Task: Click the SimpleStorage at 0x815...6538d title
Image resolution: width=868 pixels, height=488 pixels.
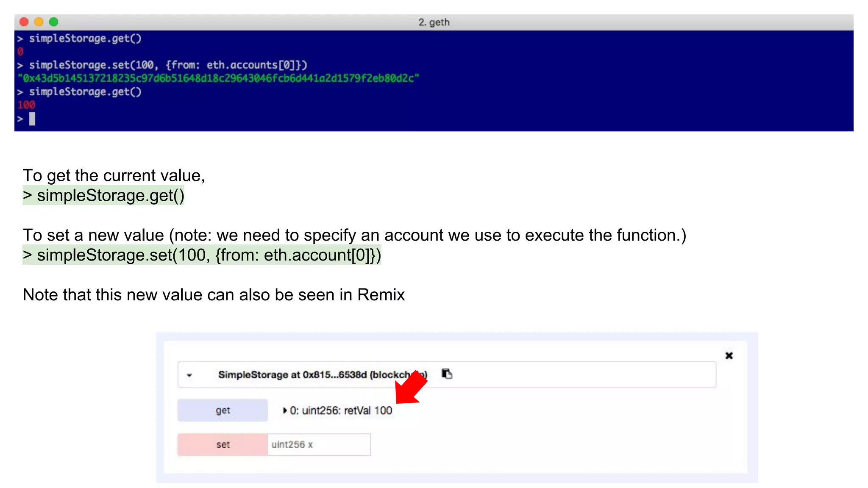Action: [323, 375]
